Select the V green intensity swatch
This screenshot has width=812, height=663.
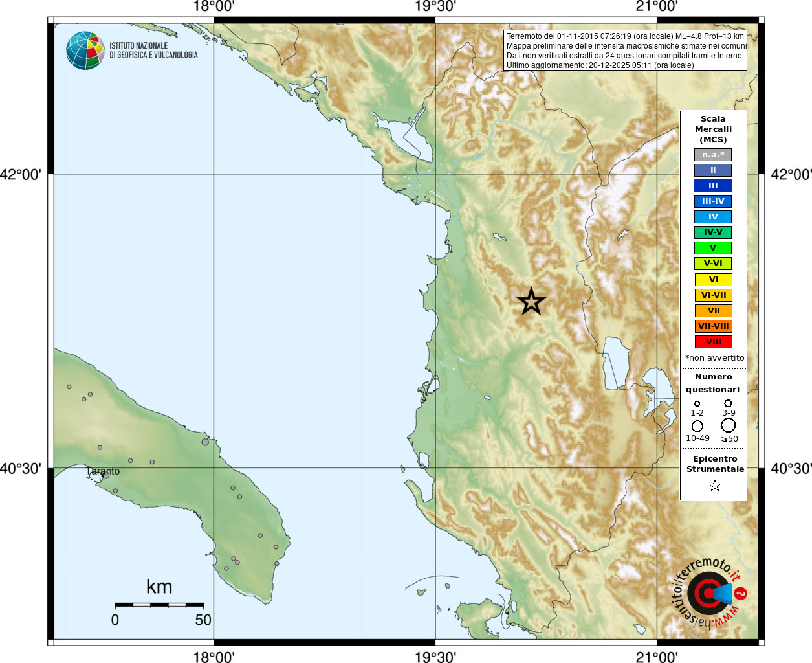click(713, 248)
